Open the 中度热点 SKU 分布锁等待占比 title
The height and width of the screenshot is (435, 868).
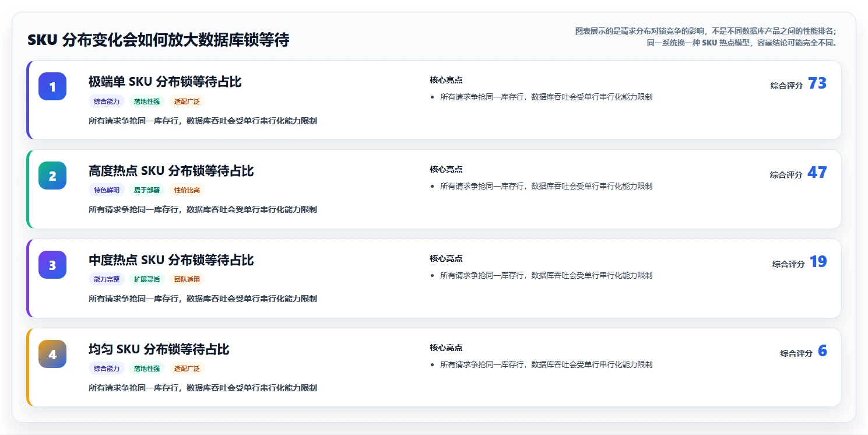(171, 260)
